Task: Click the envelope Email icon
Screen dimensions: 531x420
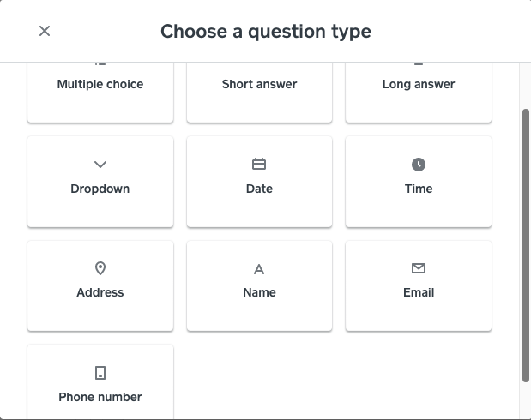Action: click(x=419, y=268)
